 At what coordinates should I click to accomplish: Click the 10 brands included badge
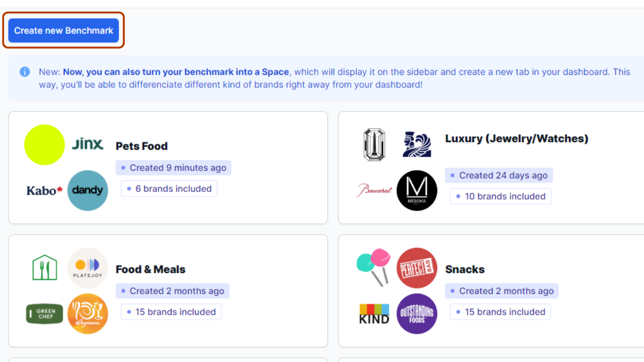pyautogui.click(x=501, y=196)
